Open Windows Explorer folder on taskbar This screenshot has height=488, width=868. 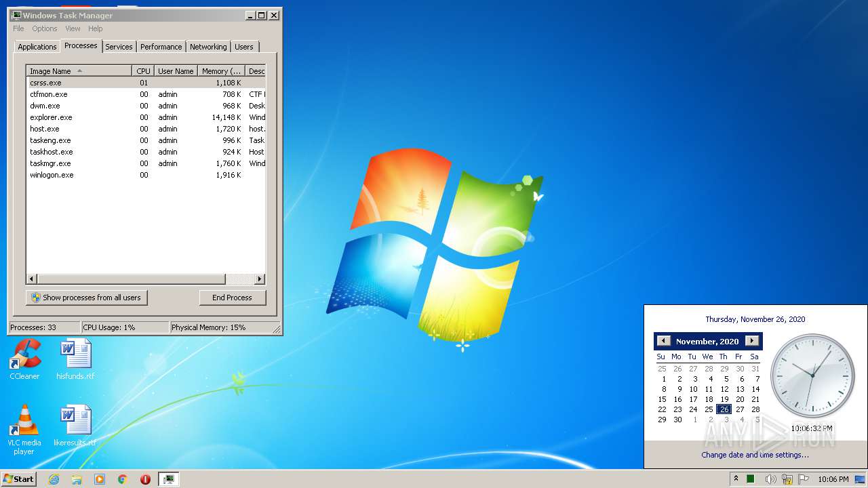[77, 479]
